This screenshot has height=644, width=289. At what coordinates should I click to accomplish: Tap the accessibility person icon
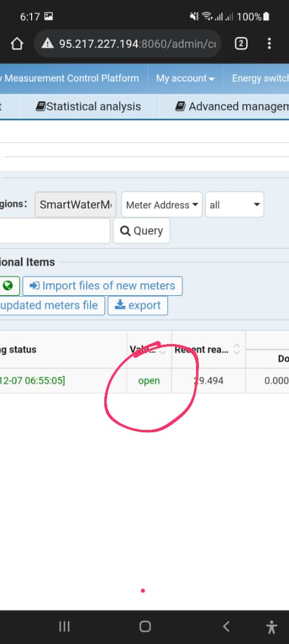271,627
